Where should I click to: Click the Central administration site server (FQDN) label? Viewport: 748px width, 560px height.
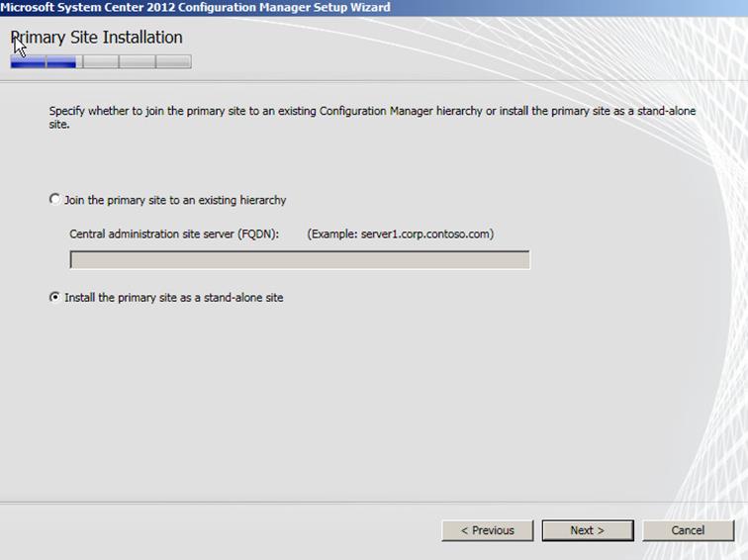click(x=174, y=234)
